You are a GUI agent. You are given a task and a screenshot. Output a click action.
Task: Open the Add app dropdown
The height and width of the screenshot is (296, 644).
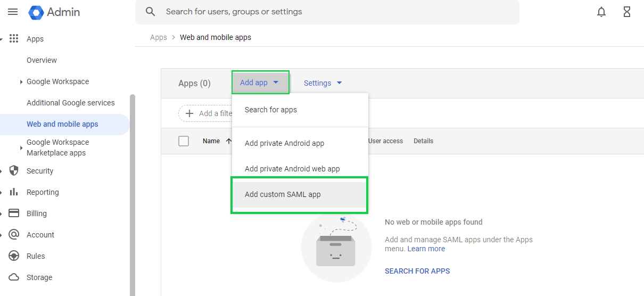[x=260, y=83]
